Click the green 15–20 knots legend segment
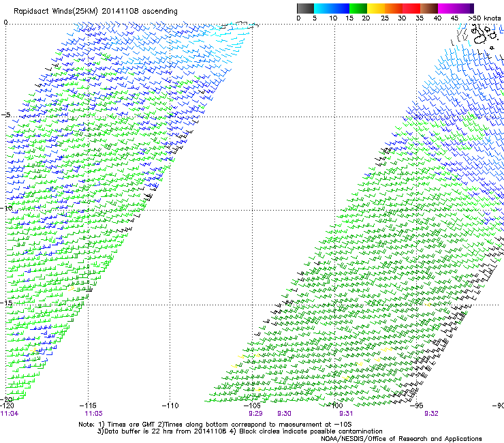 [x=358, y=8]
